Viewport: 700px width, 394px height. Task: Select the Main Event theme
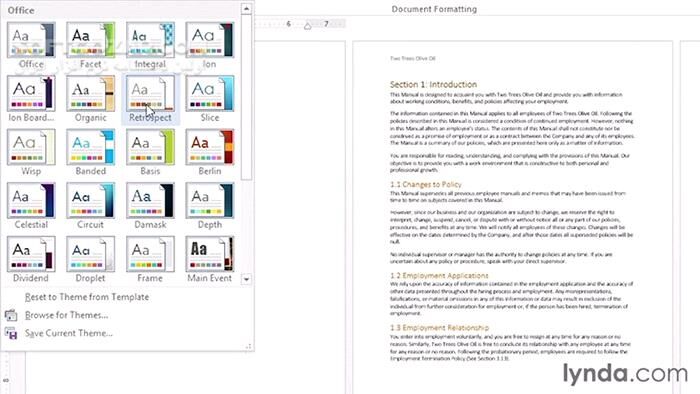(210, 254)
